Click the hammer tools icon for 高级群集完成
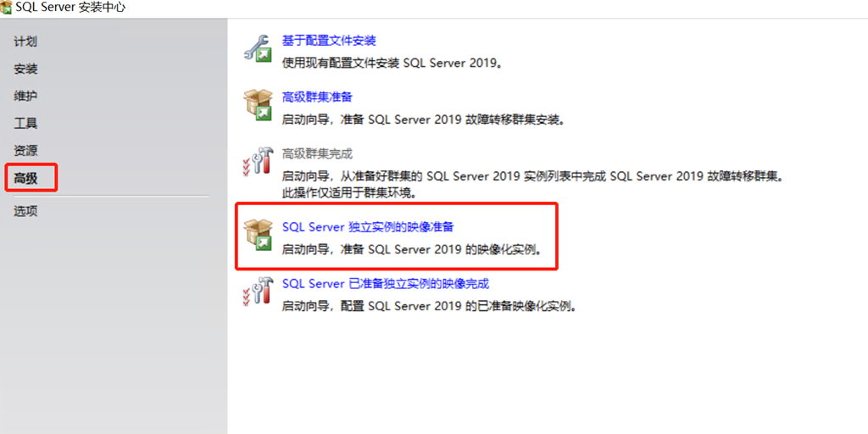 (x=258, y=162)
